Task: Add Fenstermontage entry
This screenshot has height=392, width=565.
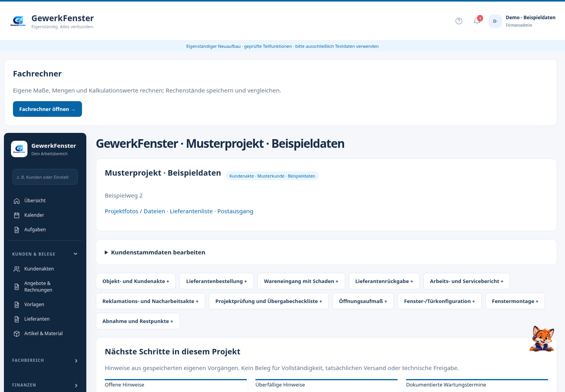Action: 515,301
